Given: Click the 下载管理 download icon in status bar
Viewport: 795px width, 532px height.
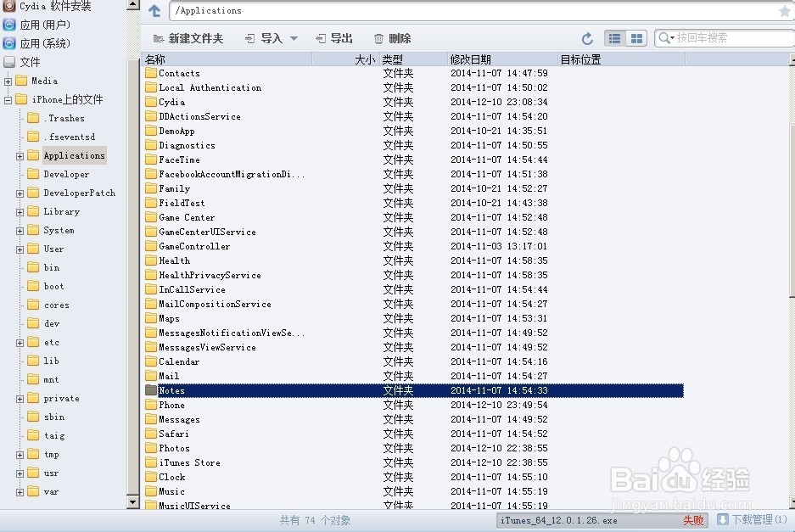Looking at the screenshot, I should pos(723,520).
